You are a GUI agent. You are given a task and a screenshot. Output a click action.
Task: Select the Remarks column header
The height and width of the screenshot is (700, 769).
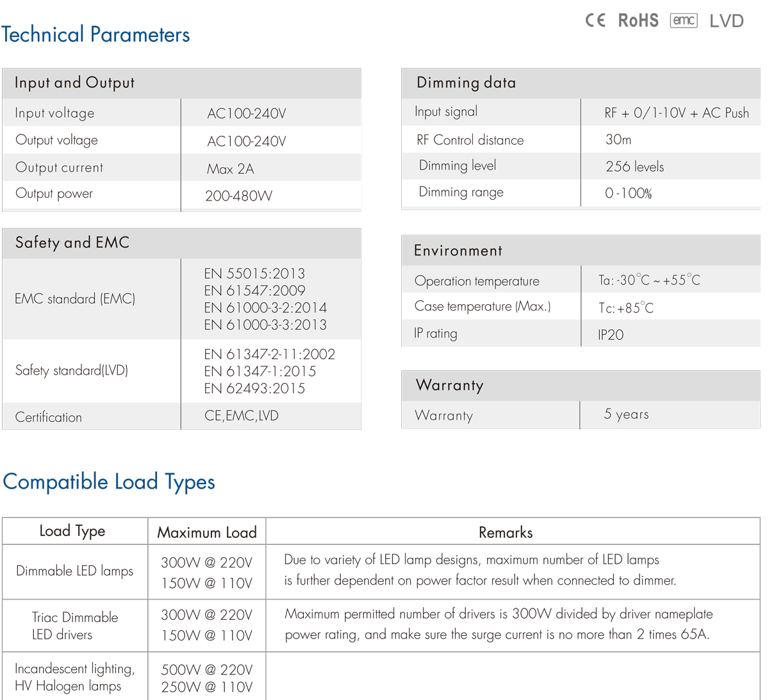[x=506, y=532]
